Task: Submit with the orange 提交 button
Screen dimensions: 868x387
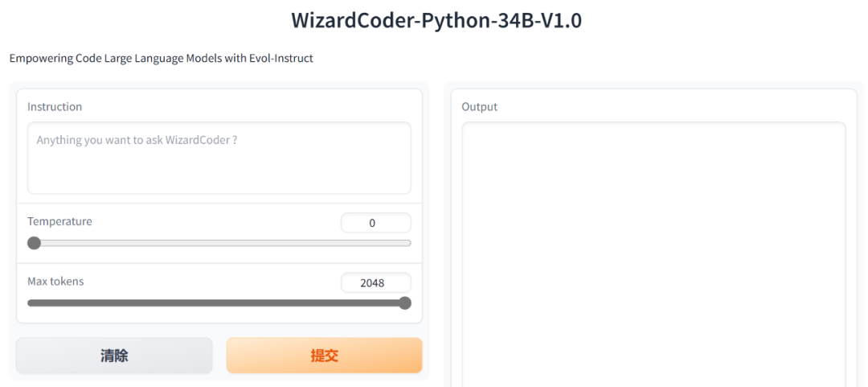Action: (x=325, y=356)
